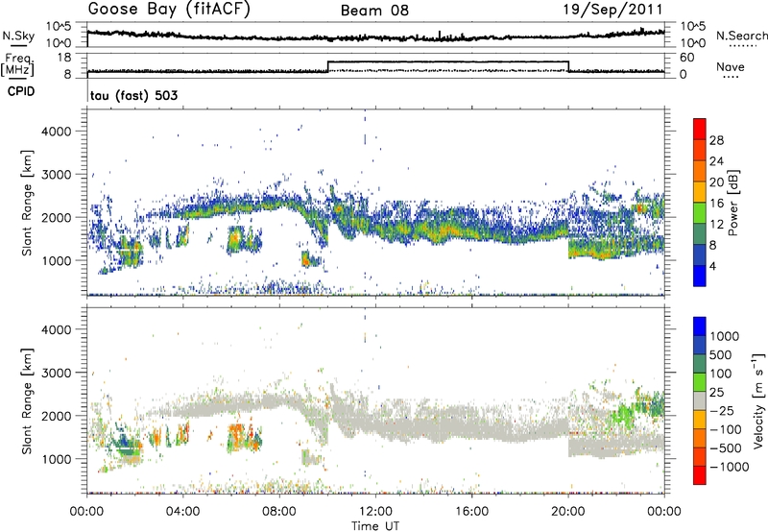The image size is (768, 532).
Task: Select gray -25 to 25 velocity segment
Action: [x=700, y=400]
